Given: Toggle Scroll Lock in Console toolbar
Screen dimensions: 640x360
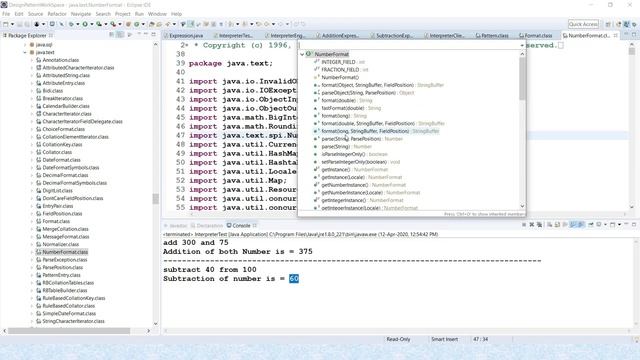Looking at the screenshot, I should 557,224.
